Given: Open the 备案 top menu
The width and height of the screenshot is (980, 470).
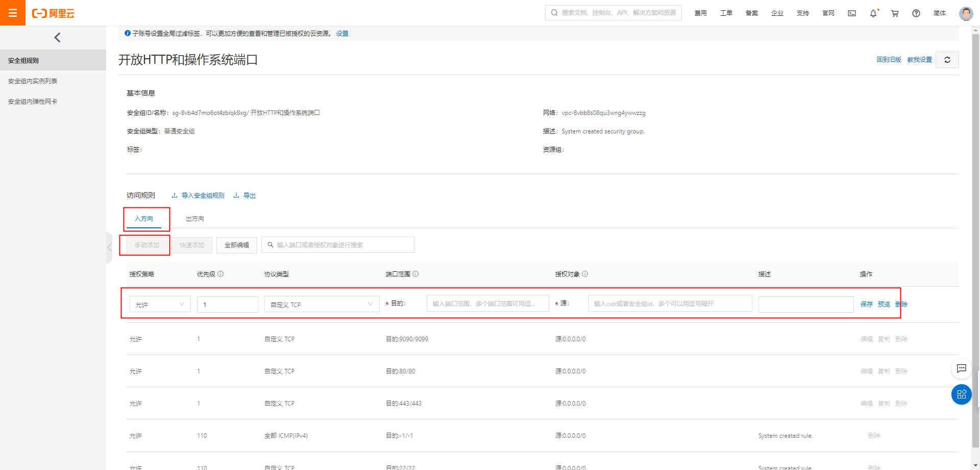Looking at the screenshot, I should tap(752, 13).
